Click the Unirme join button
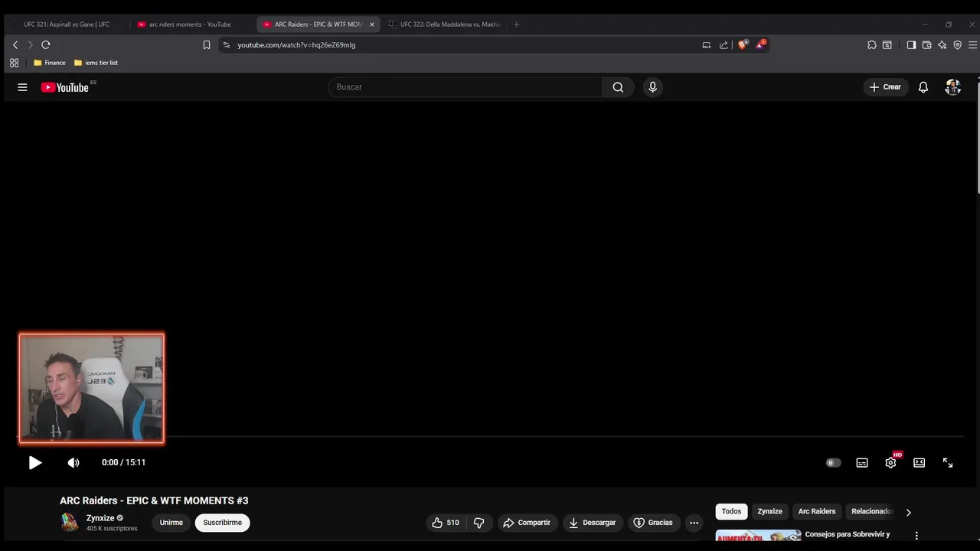The image size is (980, 551). pyautogui.click(x=171, y=523)
